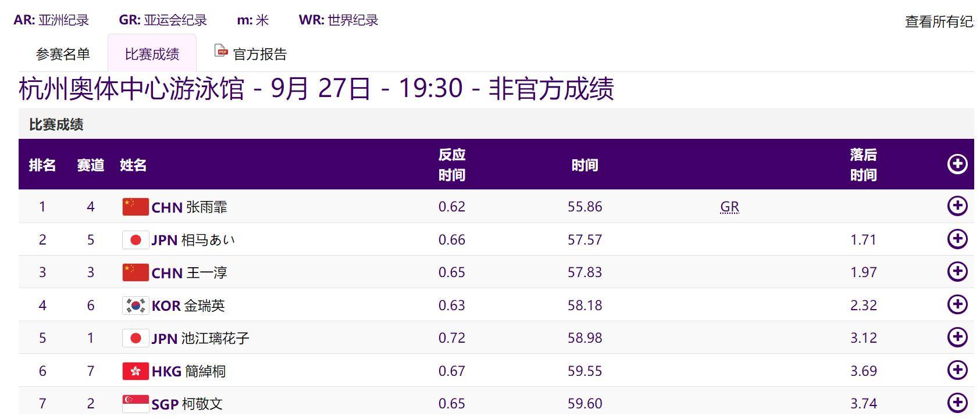Click GR record abbreviation in 张雨霏 row
The image size is (980, 420).
point(729,207)
